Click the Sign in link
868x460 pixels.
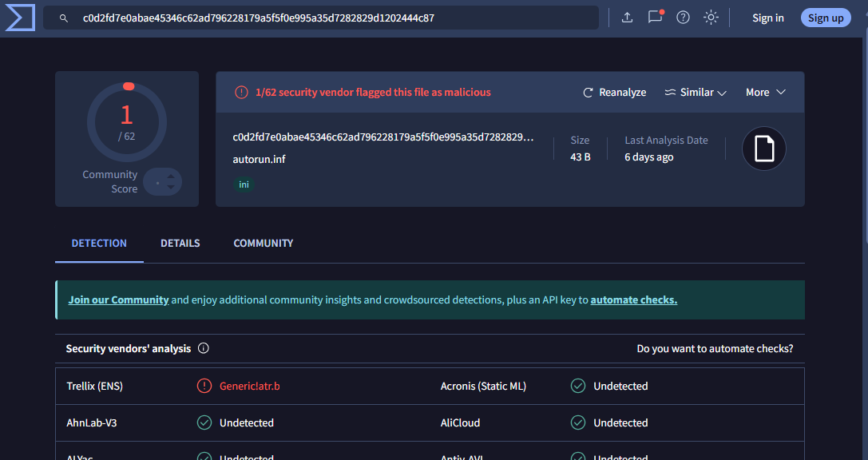(768, 18)
